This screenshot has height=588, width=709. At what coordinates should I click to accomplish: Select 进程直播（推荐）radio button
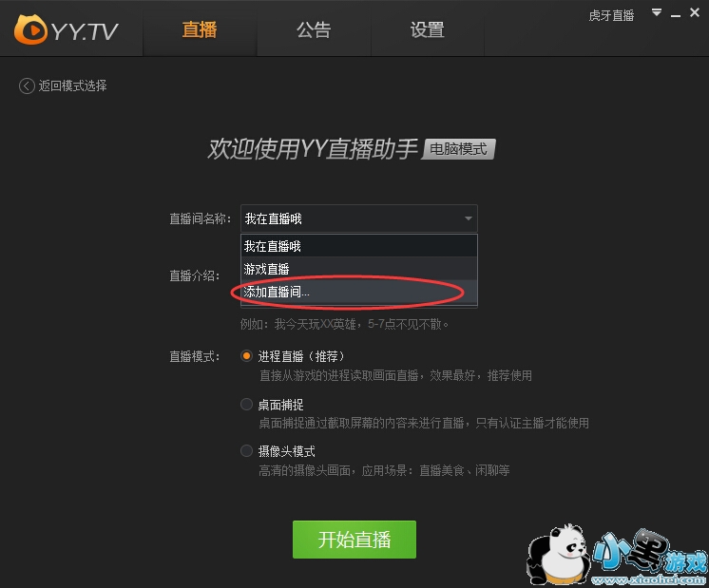pos(246,356)
